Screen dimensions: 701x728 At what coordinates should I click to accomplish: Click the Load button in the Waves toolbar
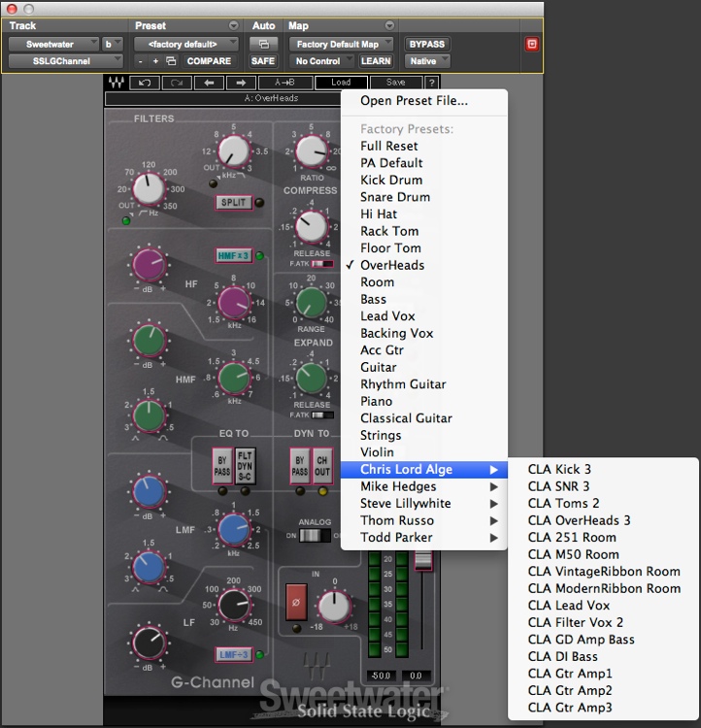coord(341,83)
